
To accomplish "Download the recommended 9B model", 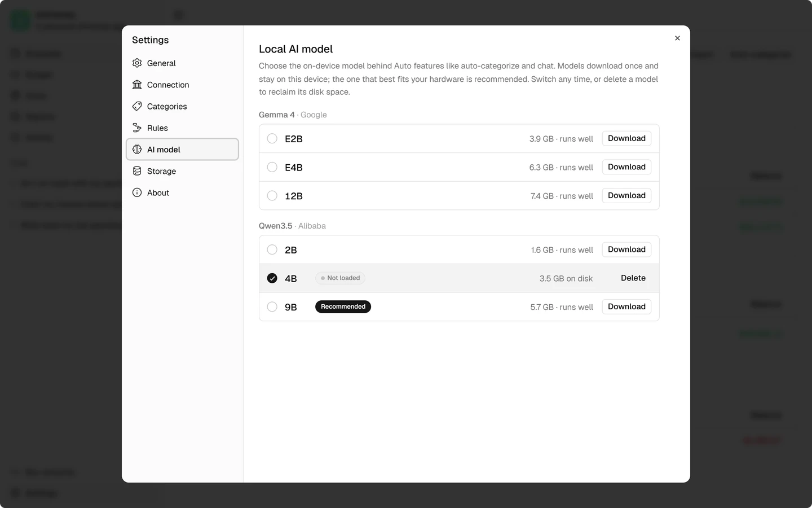I will point(626,306).
